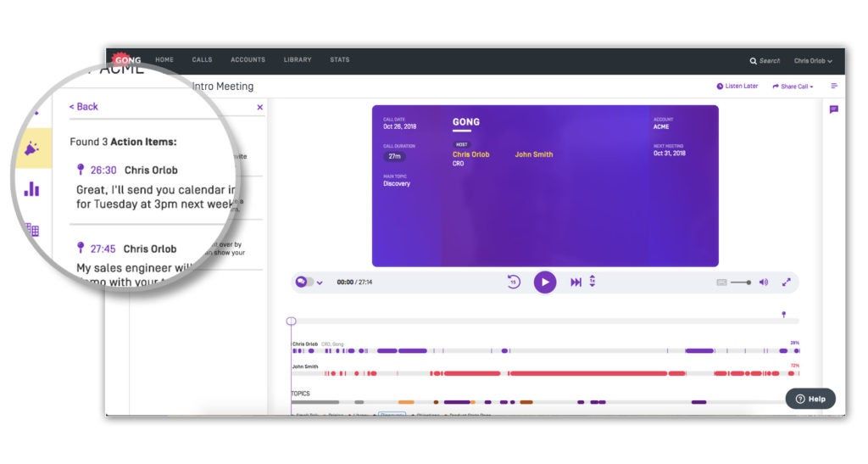Skip to the next segment
The width and height of the screenshot is (868, 464).
[x=576, y=282]
